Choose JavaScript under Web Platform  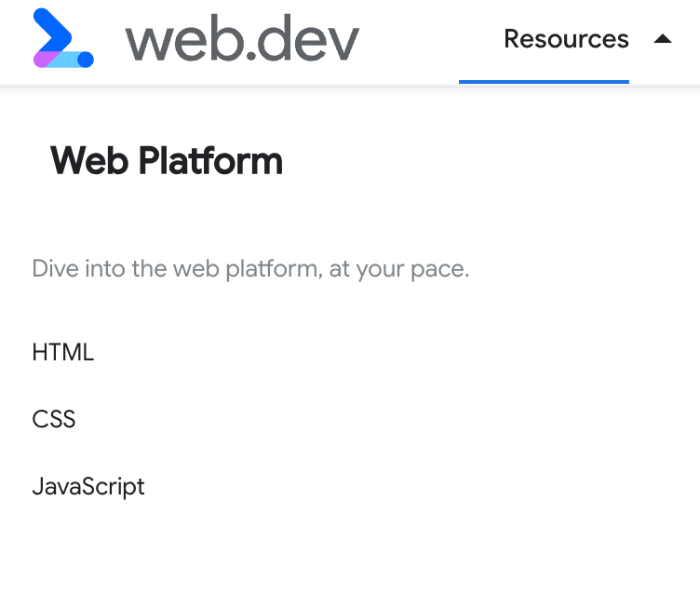coord(88,487)
